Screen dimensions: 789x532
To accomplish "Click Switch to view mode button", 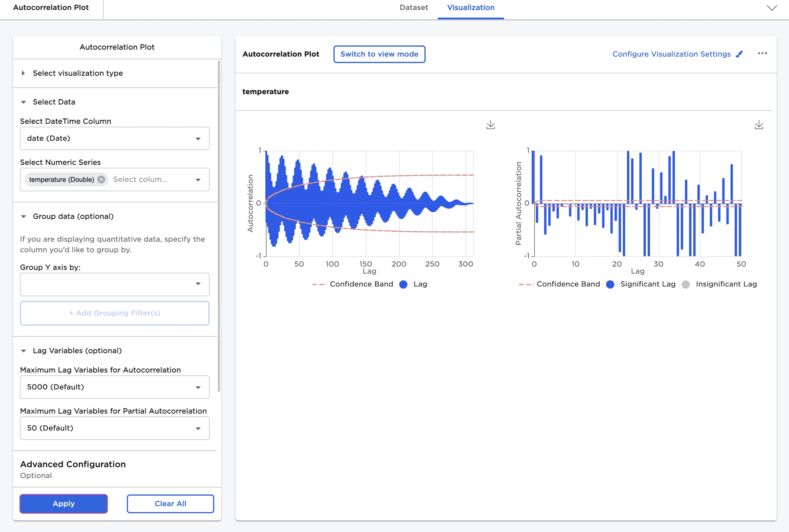I will pos(379,54).
